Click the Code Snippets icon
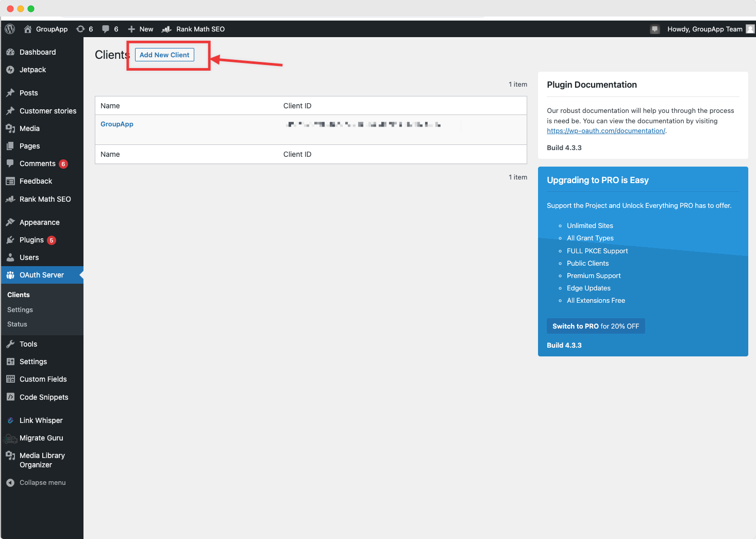The height and width of the screenshot is (539, 756). (x=10, y=397)
